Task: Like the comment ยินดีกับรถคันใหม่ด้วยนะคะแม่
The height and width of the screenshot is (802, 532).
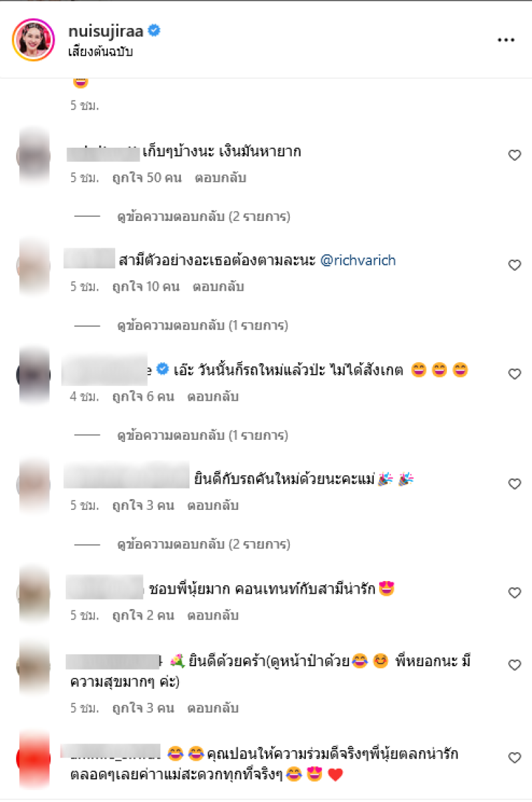Action: (514, 484)
